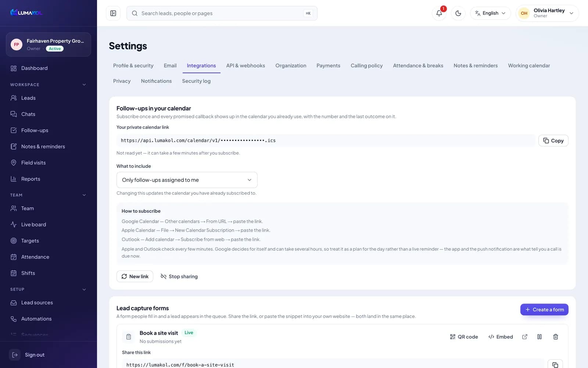Open Follow-ups from the sidebar
The width and height of the screenshot is (588, 368).
click(49, 130)
